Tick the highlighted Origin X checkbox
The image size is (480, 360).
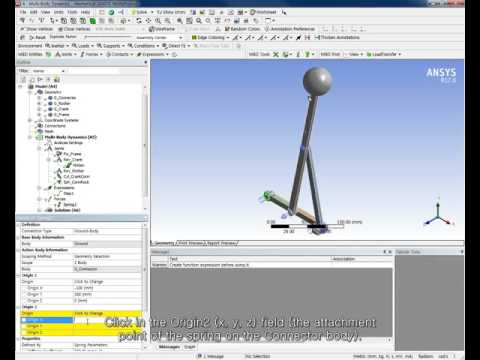pyautogui.click(x=24, y=320)
